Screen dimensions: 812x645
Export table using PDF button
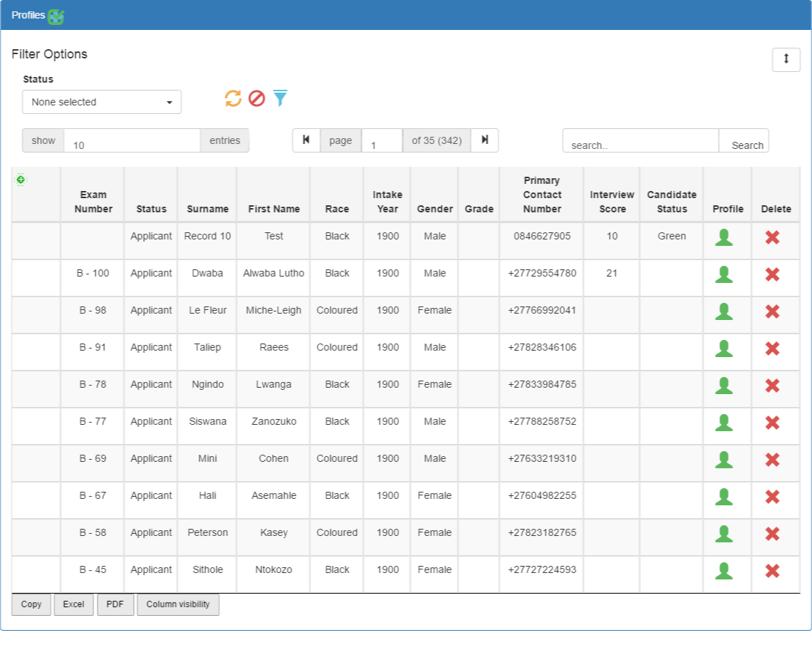[115, 604]
